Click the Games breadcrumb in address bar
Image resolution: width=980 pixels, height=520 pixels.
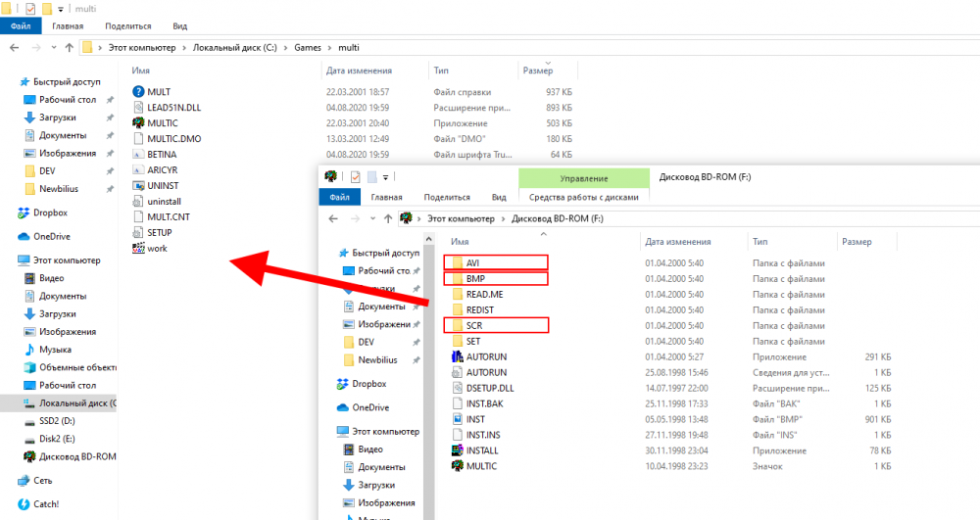click(308, 47)
